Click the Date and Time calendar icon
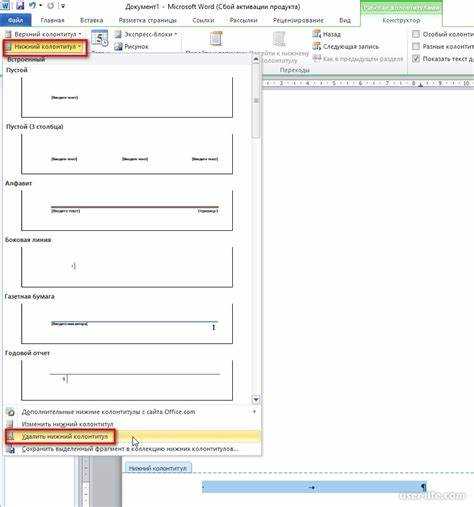 point(100,39)
